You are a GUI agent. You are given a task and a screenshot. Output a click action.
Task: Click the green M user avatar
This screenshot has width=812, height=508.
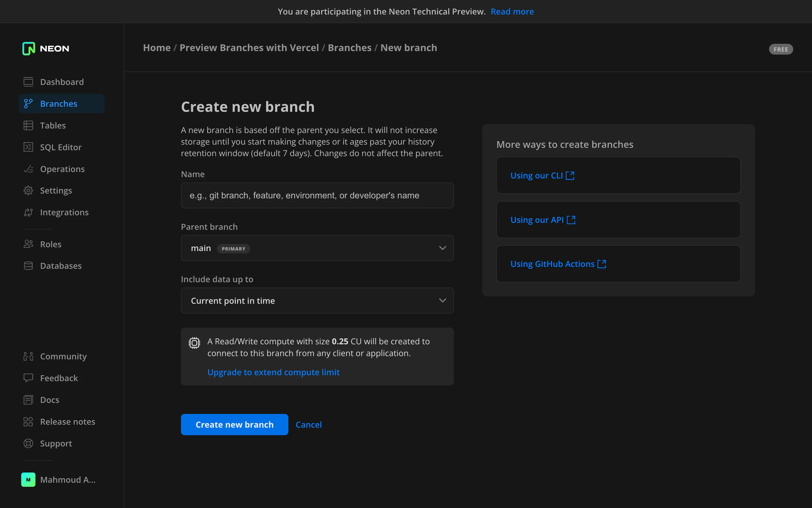[28, 480]
